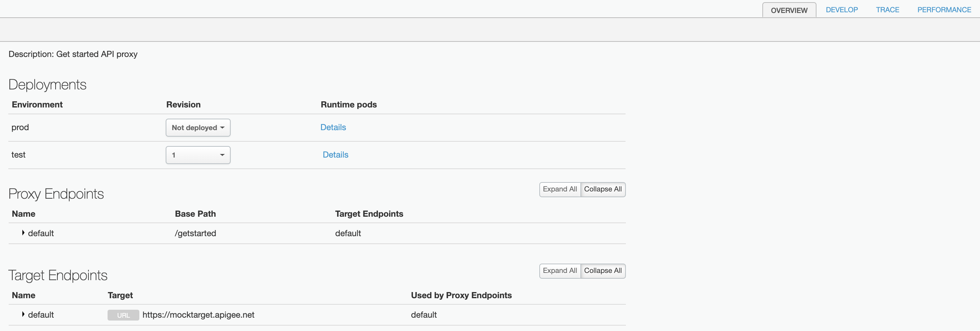The image size is (980, 331).
Task: Open the revision dropdown for the test environment
Action: 198,155
